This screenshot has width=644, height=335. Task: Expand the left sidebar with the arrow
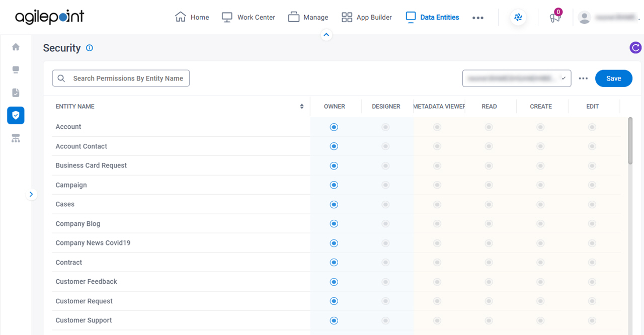pos(31,194)
